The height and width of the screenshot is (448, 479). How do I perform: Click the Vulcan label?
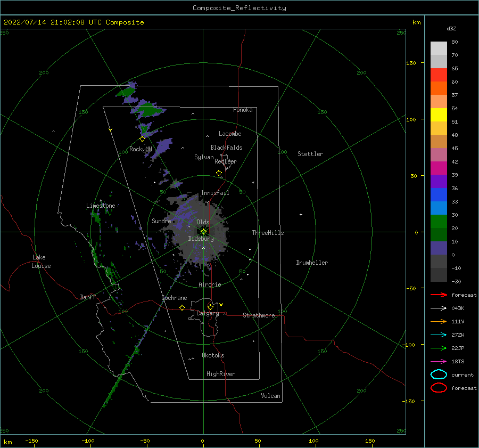(x=270, y=396)
